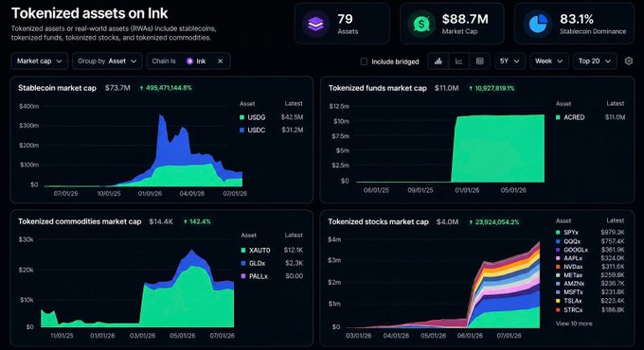The width and height of the screenshot is (644, 350).
Task: Select AAPLx in stocks legend
Action: click(573, 258)
